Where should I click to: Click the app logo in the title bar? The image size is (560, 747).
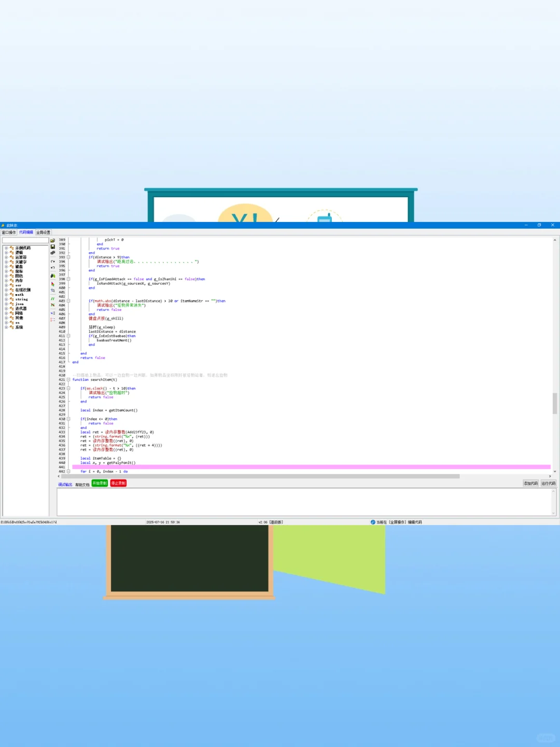(x=3, y=225)
